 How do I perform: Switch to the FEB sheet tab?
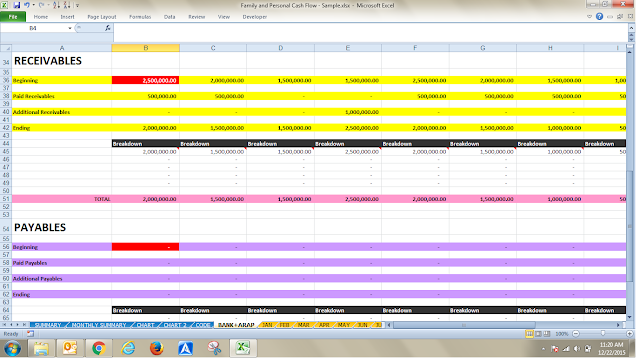coord(284,325)
